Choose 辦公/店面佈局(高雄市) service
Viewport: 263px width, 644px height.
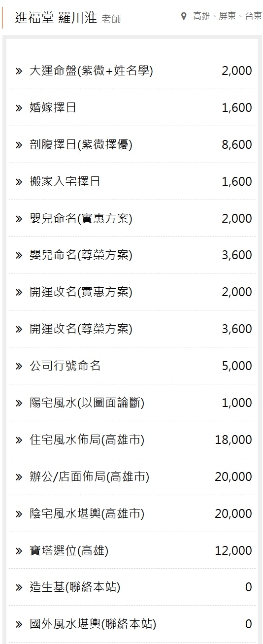132,476
